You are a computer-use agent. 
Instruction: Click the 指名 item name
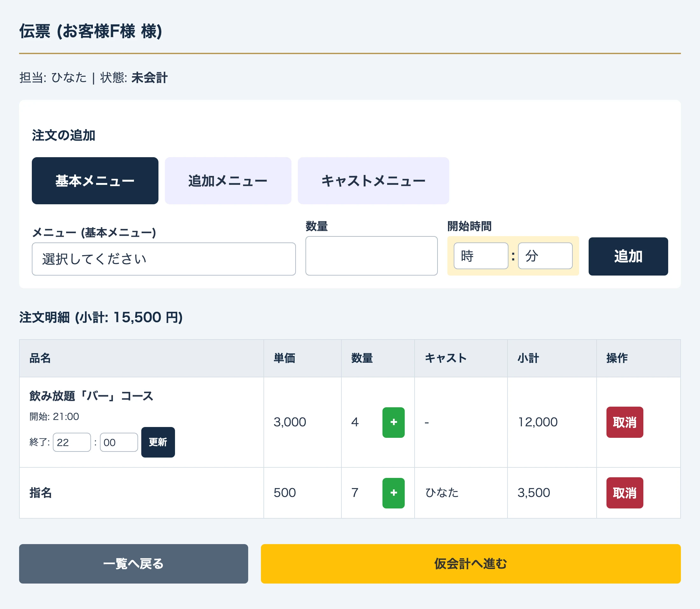[40, 493]
